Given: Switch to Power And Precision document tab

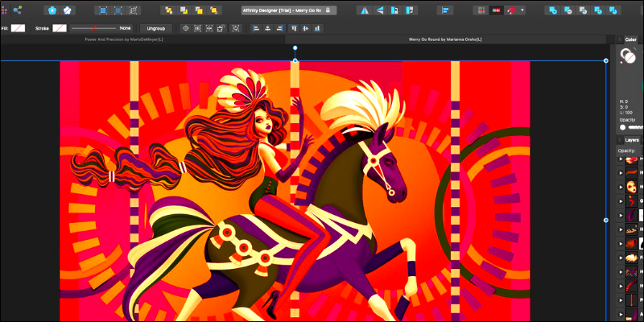Looking at the screenshot, I should pyautogui.click(x=124, y=39).
